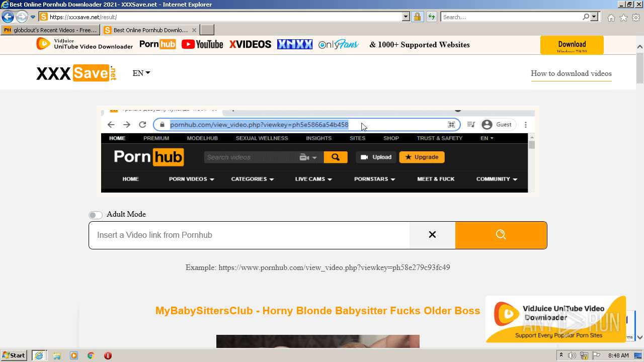Image resolution: width=644 pixels, height=362 pixels.
Task: Click the VidJuice UniTube Video Downloader logo
Action: click(x=85, y=44)
